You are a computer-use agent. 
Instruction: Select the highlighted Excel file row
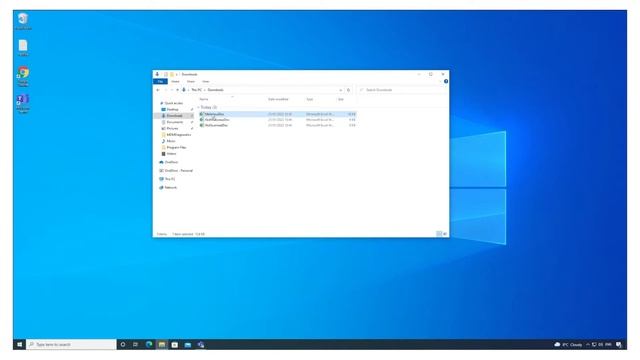[x=277, y=114]
